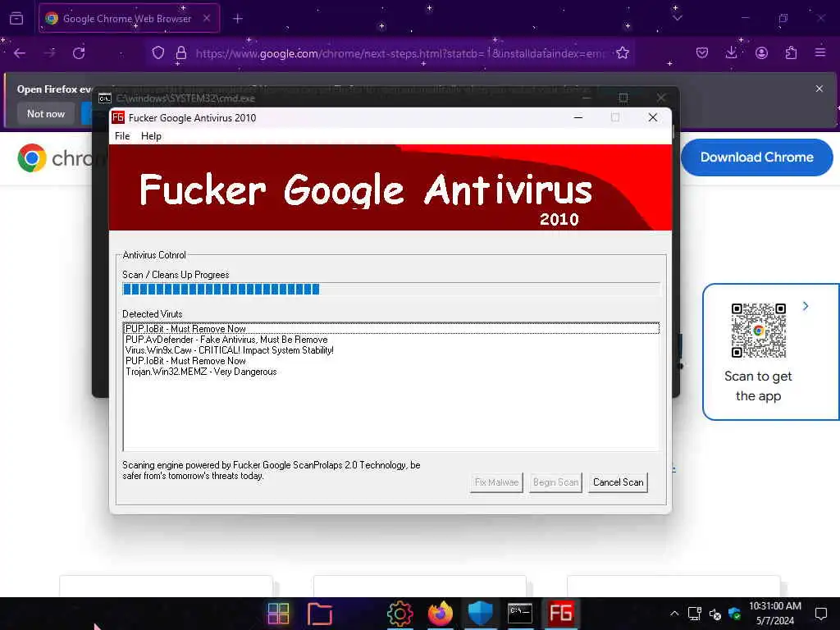This screenshot has height=630, width=840.
Task: Click the tracking protection shield icon
Action: pyautogui.click(x=158, y=53)
